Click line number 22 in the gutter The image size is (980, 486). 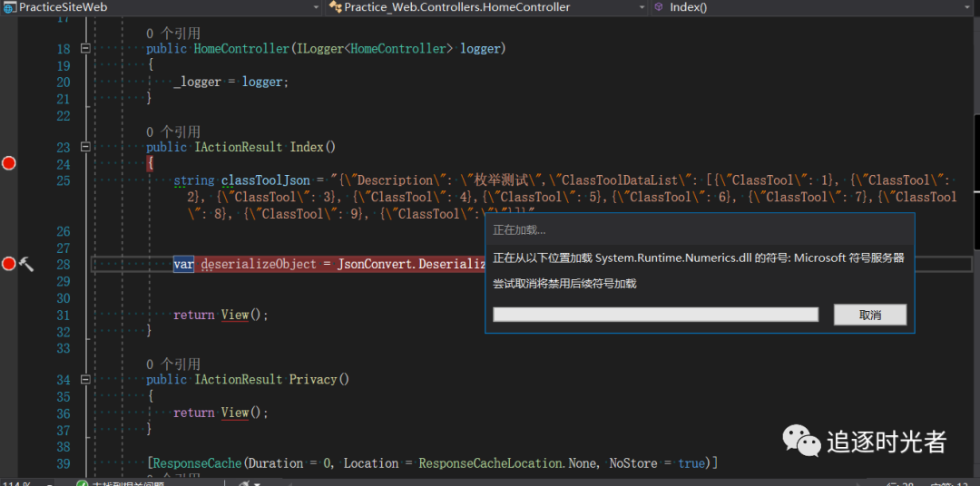(64, 115)
